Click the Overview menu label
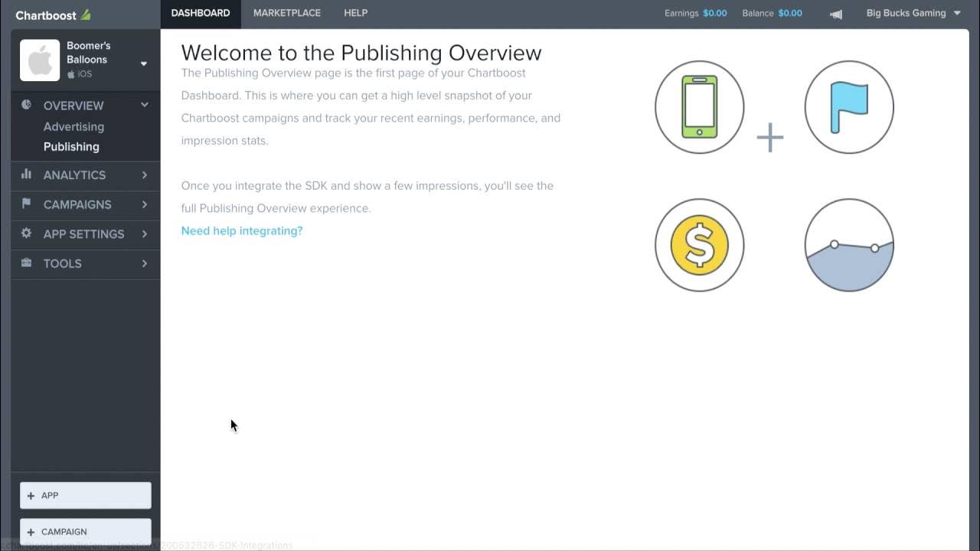The width and height of the screenshot is (980, 551). 73,106
